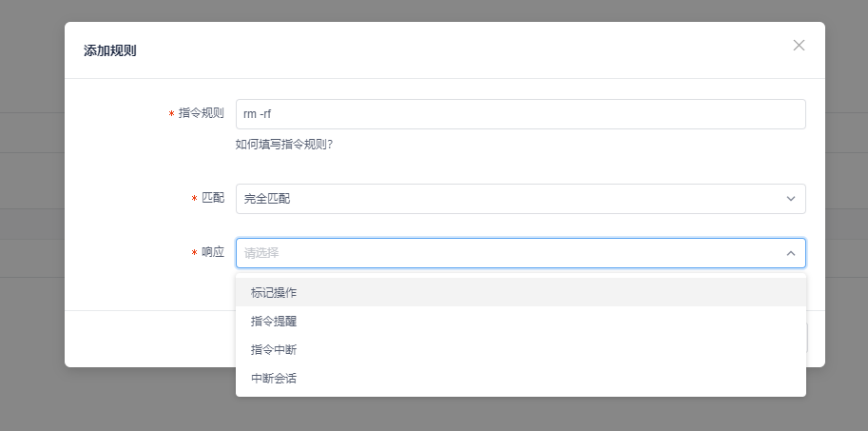Image resolution: width=868 pixels, height=431 pixels.
Task: Click the down chevron in the 匹配 field
Action: [x=791, y=199]
